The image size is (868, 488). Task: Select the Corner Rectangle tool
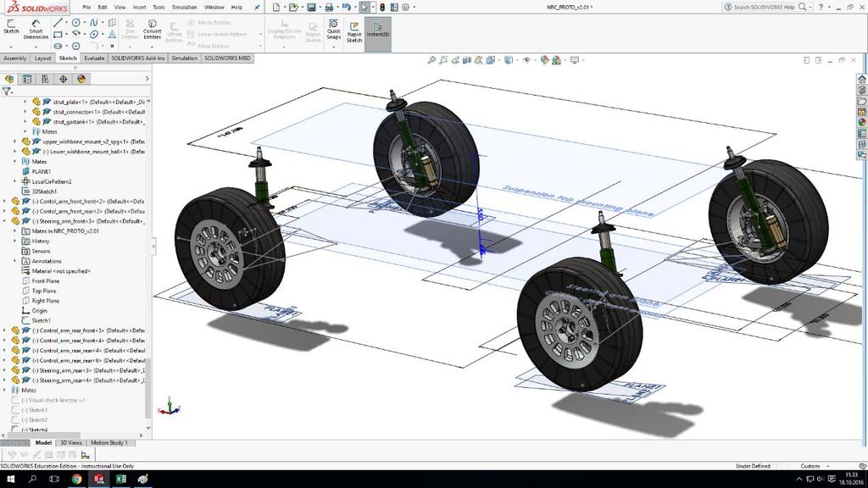coord(58,34)
